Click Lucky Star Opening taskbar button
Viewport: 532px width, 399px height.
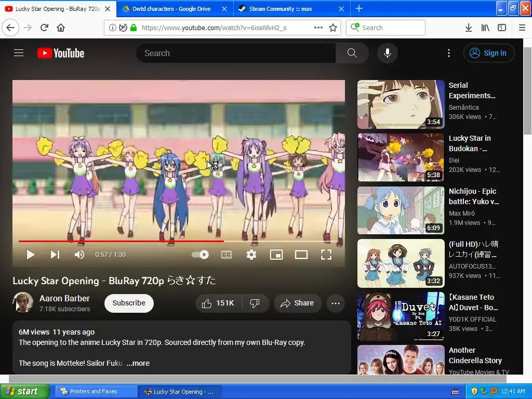point(180,392)
